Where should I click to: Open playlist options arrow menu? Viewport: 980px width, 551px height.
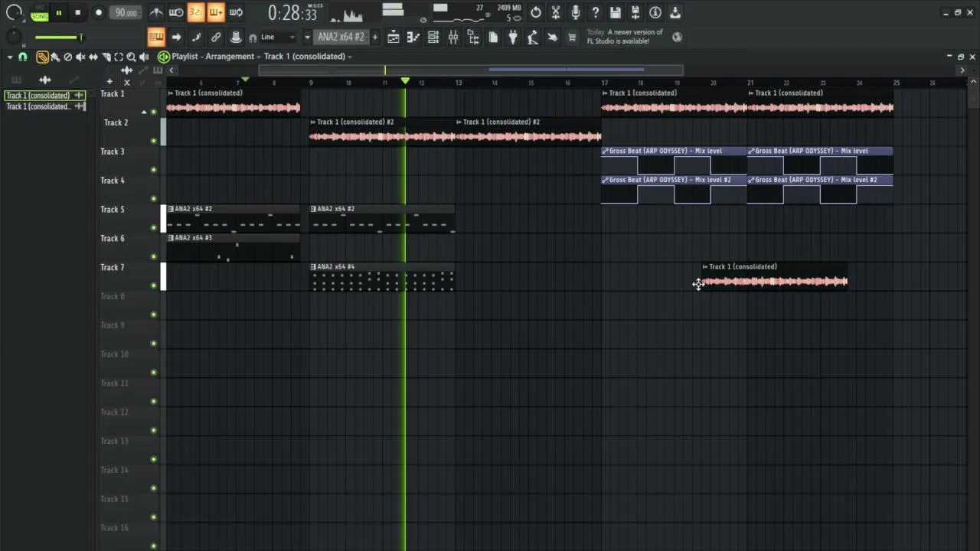point(10,57)
